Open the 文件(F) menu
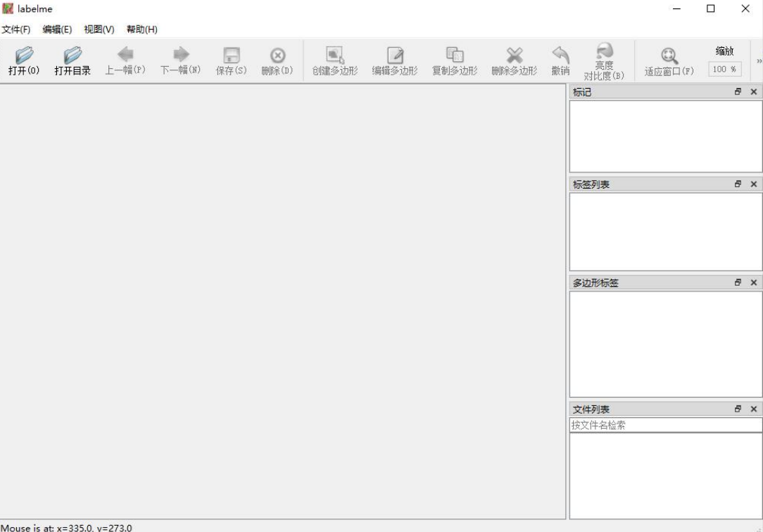Image resolution: width=763 pixels, height=532 pixels. tap(16, 30)
